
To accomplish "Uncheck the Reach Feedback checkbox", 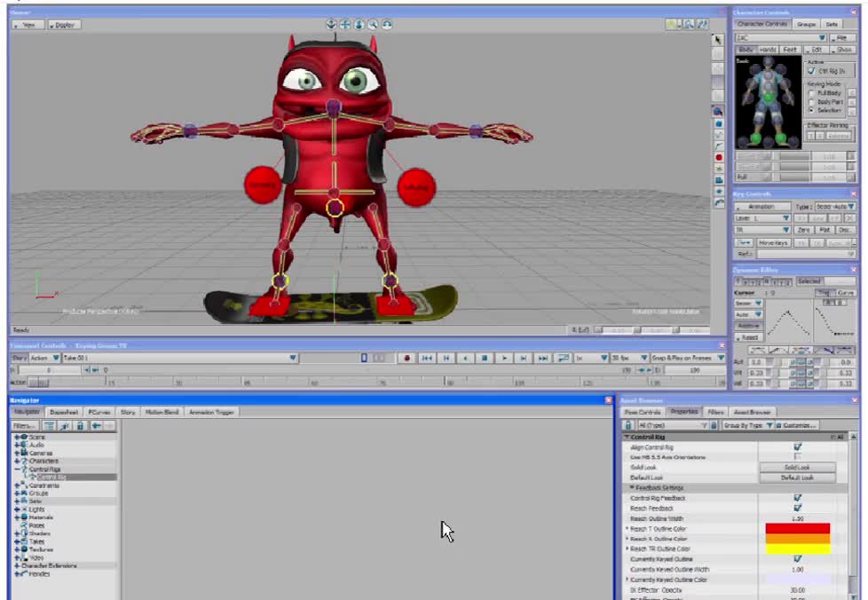I will (797, 508).
